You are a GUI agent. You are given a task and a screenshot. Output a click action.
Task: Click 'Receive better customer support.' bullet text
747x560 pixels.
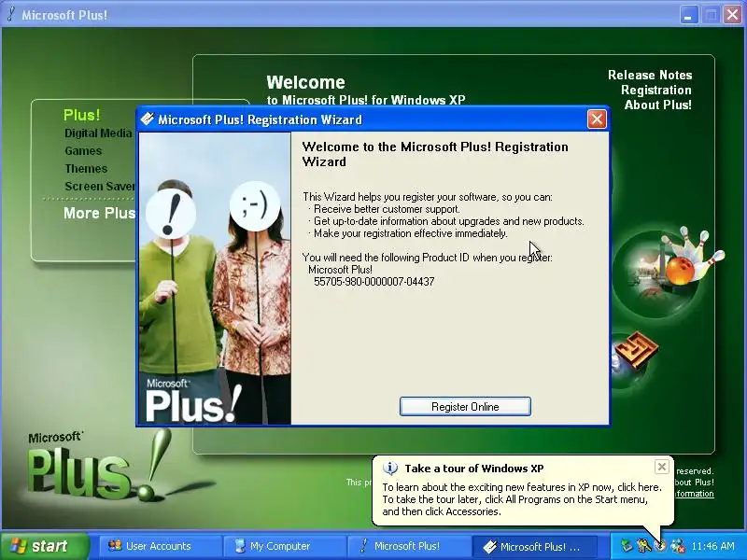point(387,209)
